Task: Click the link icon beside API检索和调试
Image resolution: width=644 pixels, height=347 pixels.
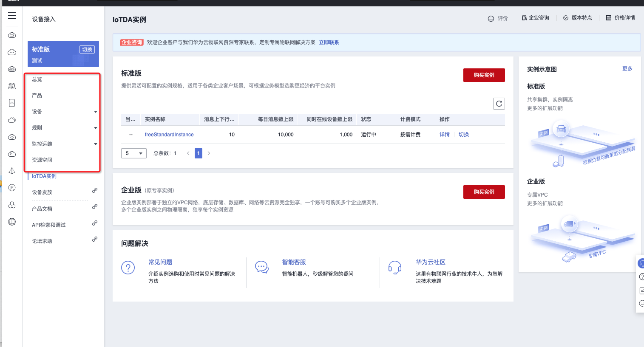Action: 95,223
